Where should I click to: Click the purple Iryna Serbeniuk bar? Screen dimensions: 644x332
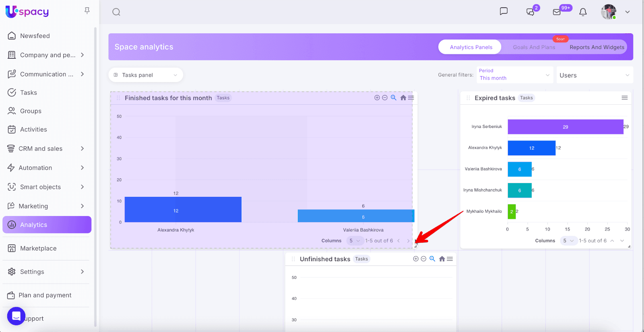[x=565, y=127]
